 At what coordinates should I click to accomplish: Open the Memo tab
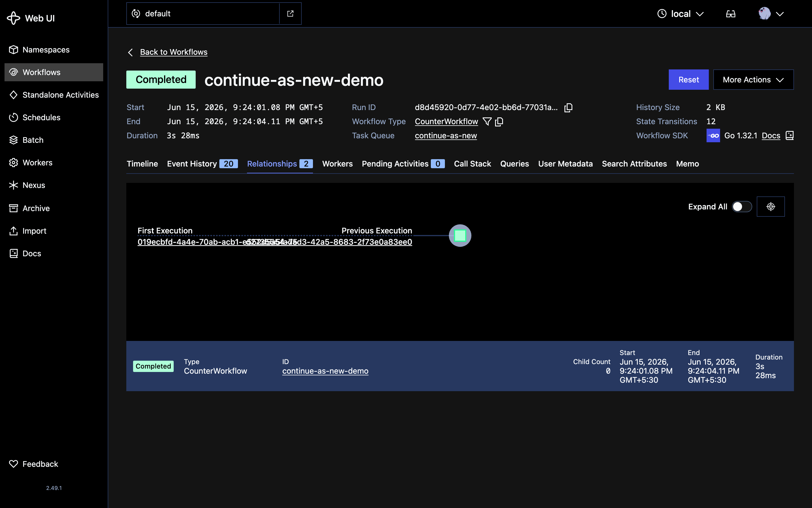pyautogui.click(x=687, y=164)
